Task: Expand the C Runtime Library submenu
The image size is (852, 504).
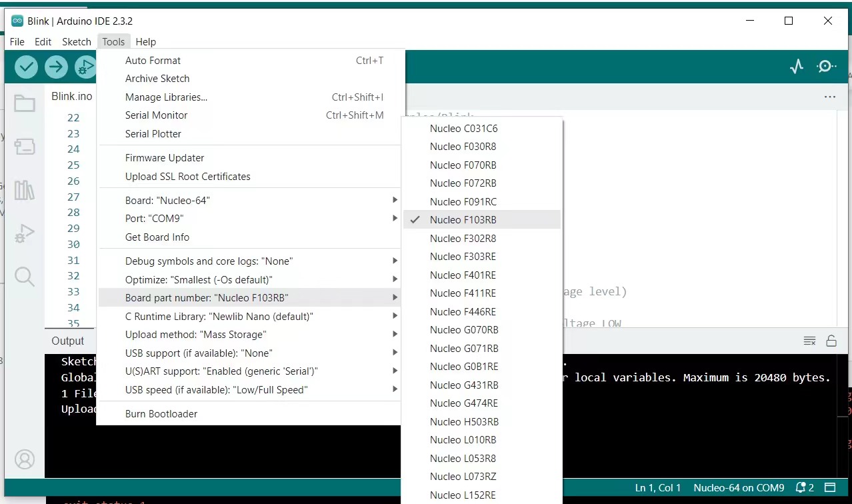Action: pos(250,316)
